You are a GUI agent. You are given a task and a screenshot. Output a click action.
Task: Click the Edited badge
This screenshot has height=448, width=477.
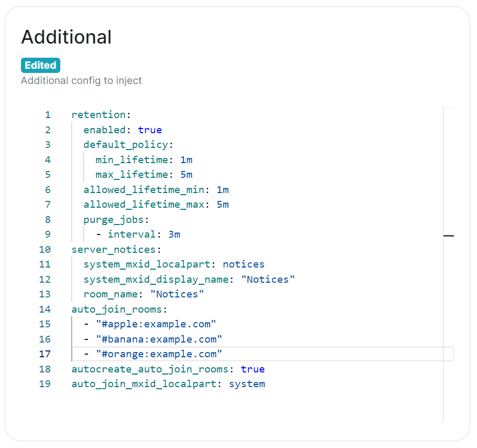[x=40, y=66]
